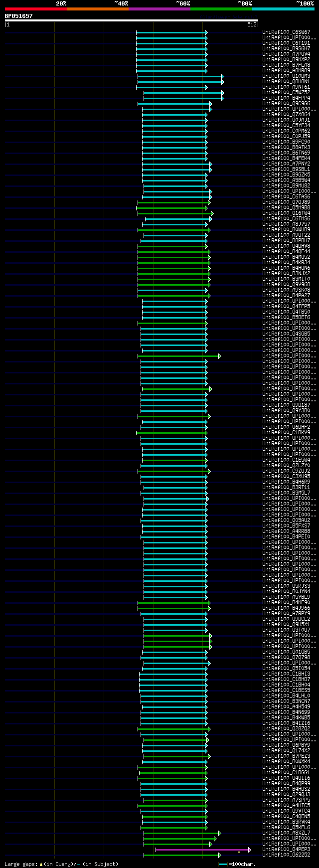
Task: Select the UniRef100_Q6PBY9 label
Action: (286, 745)
